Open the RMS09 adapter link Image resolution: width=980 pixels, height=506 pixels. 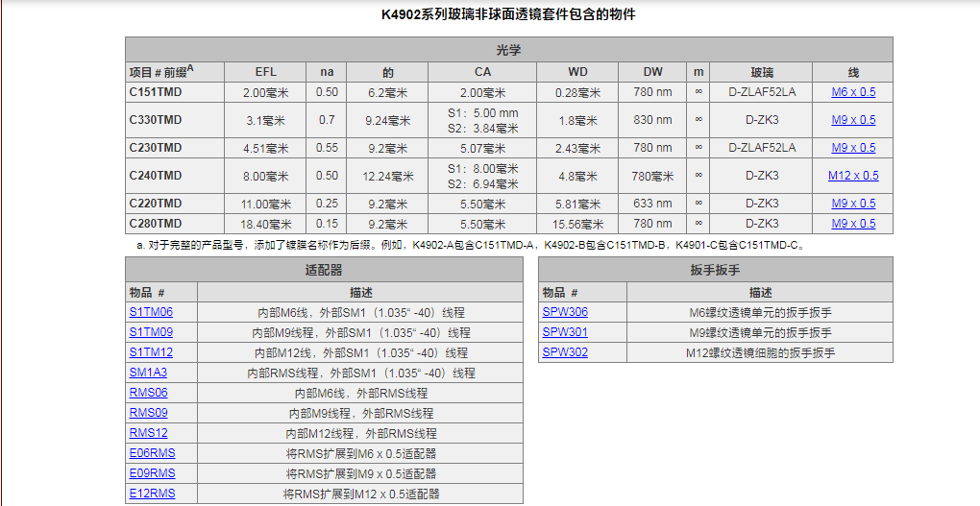[x=148, y=413]
